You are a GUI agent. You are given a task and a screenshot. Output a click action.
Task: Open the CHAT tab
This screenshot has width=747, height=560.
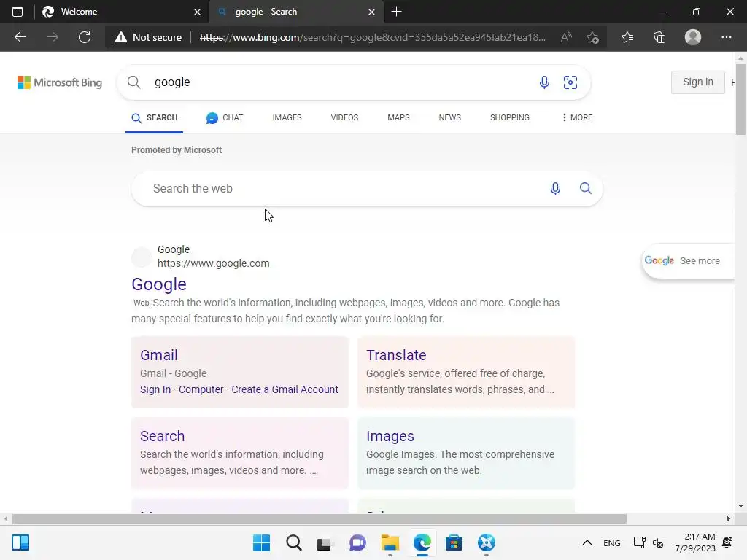225,117
